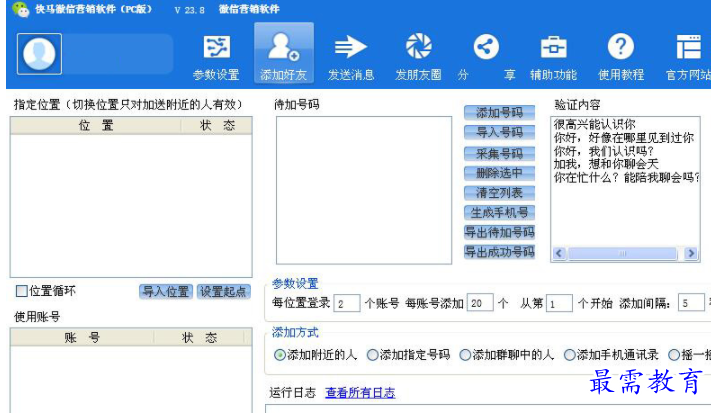Click 删除选中 button

(x=499, y=173)
